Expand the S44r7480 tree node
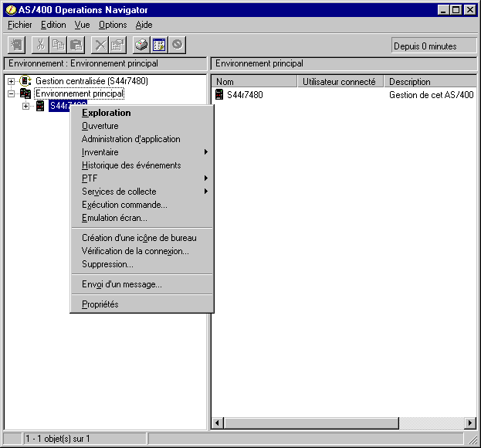Screen dimensions: 481x448 click(x=25, y=106)
